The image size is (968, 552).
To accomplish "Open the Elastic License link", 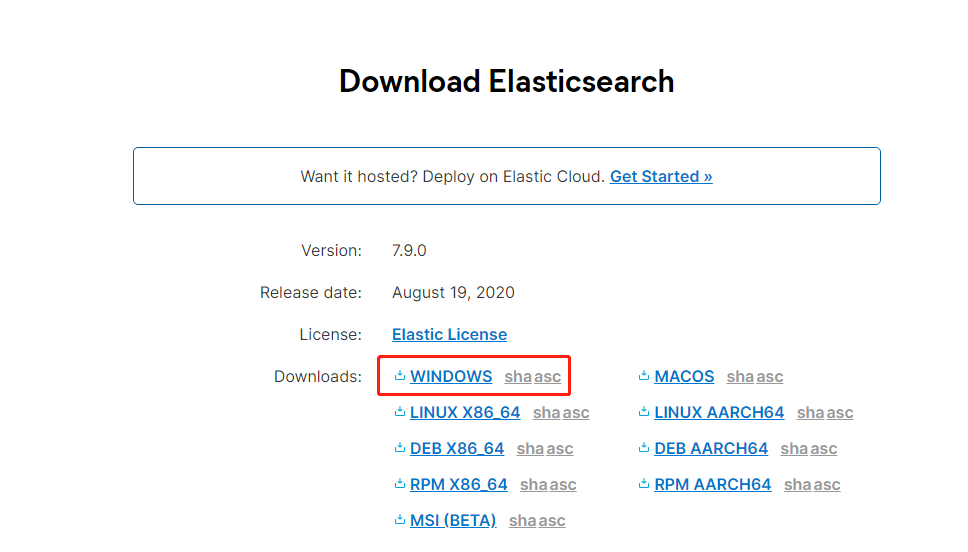I will (449, 335).
